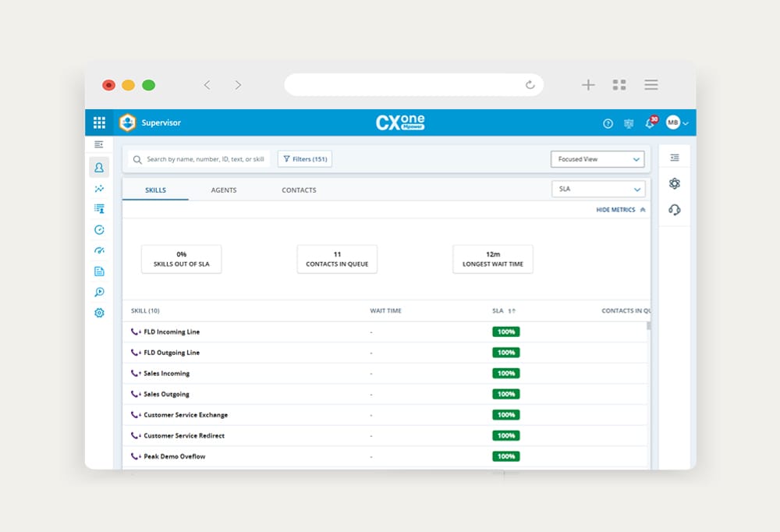Open the gear icon in right panel

point(675,183)
